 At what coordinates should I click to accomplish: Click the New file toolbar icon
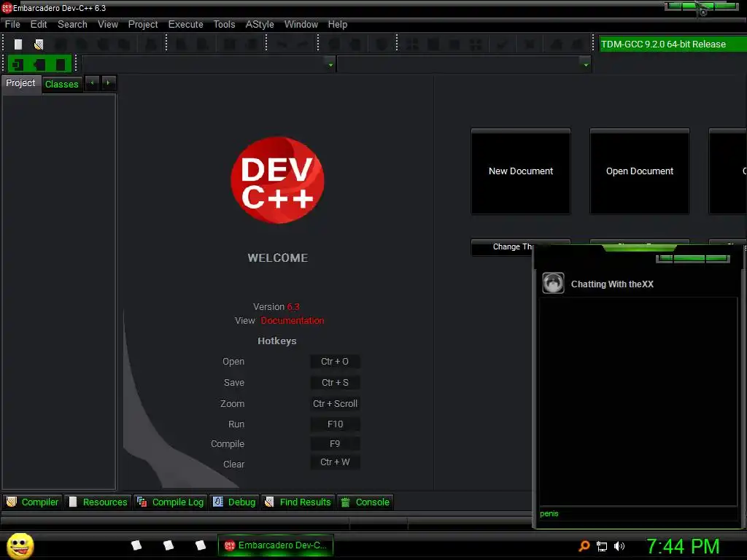18,44
